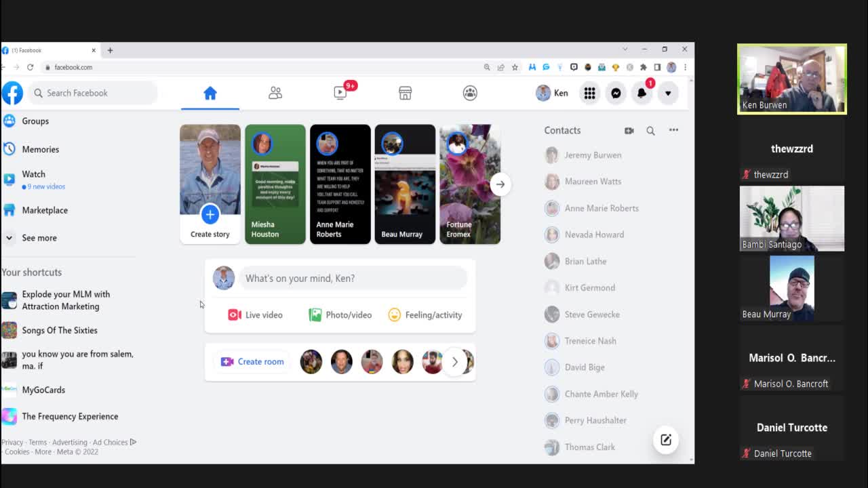
Task: Open The Frequency Experience shortcut
Action: tap(60, 416)
